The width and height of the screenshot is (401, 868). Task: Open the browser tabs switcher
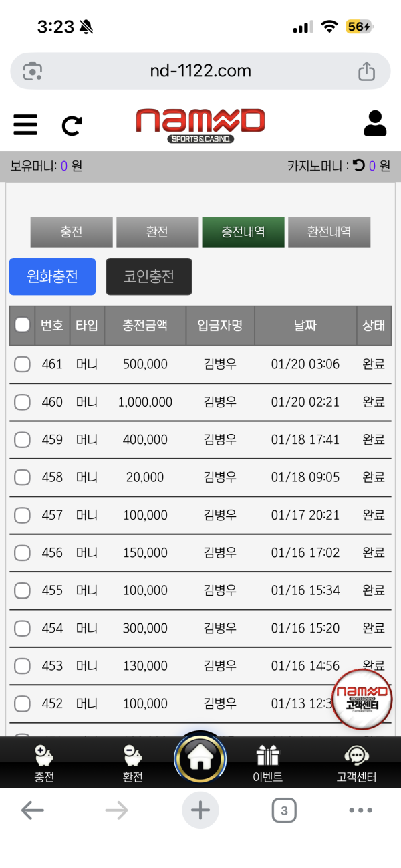pos(284,811)
